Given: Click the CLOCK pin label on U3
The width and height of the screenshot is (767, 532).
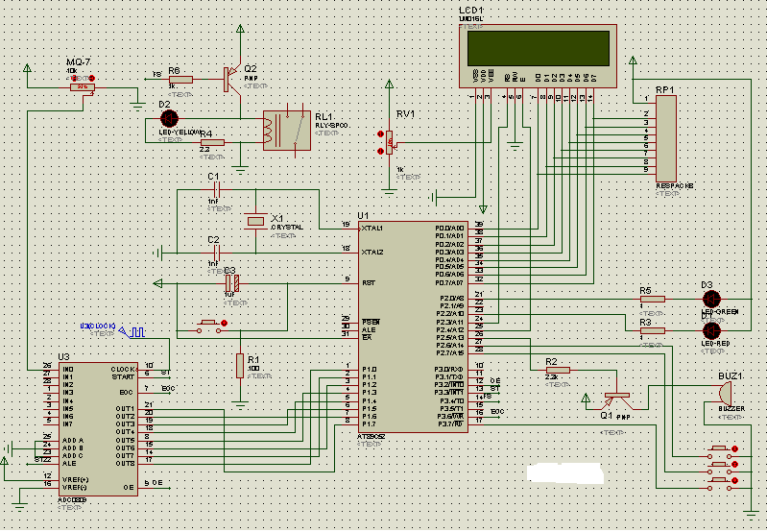Looking at the screenshot, I should tap(122, 370).
